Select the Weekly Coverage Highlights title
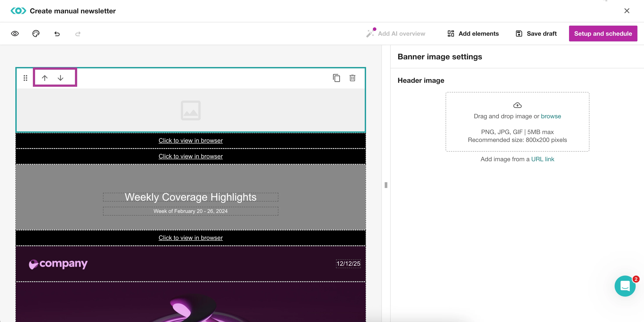Viewport: 644px width, 322px height. [x=190, y=197]
